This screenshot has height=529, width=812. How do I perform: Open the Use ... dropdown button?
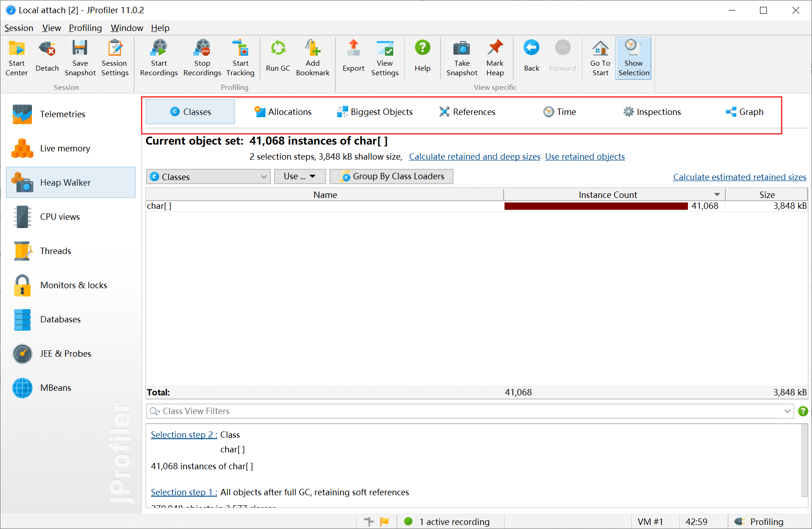tap(300, 176)
